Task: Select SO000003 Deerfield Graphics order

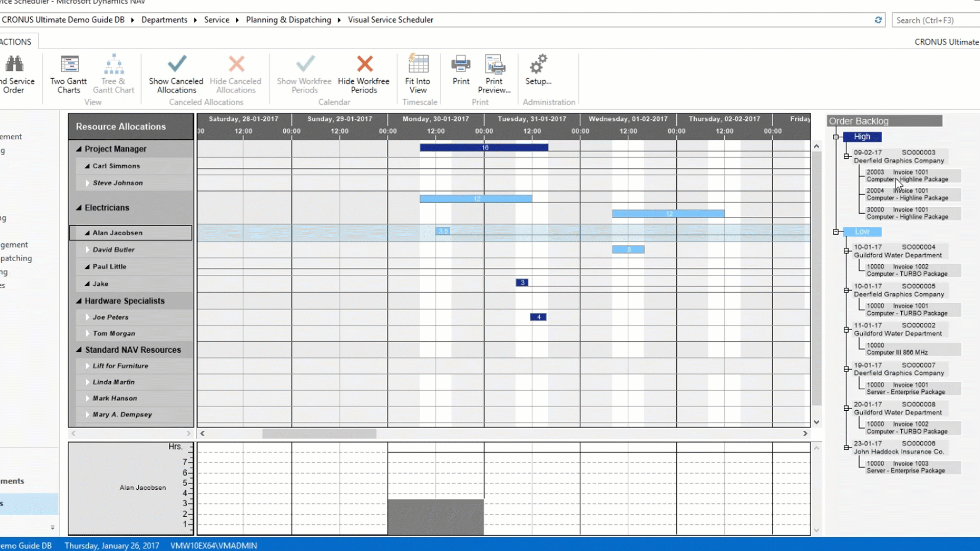Action: [898, 156]
